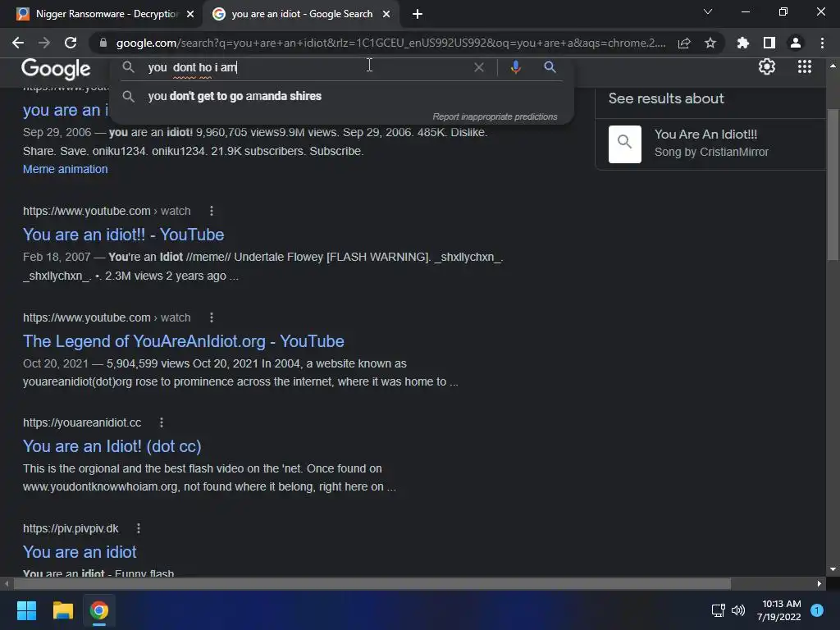840x630 pixels.
Task: Click the Chrome icon in the taskbar
Action: click(x=99, y=610)
